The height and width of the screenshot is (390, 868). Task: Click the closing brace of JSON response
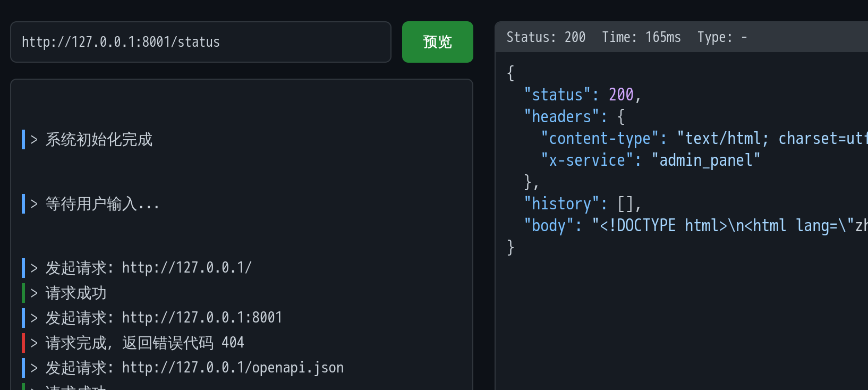pos(510,248)
